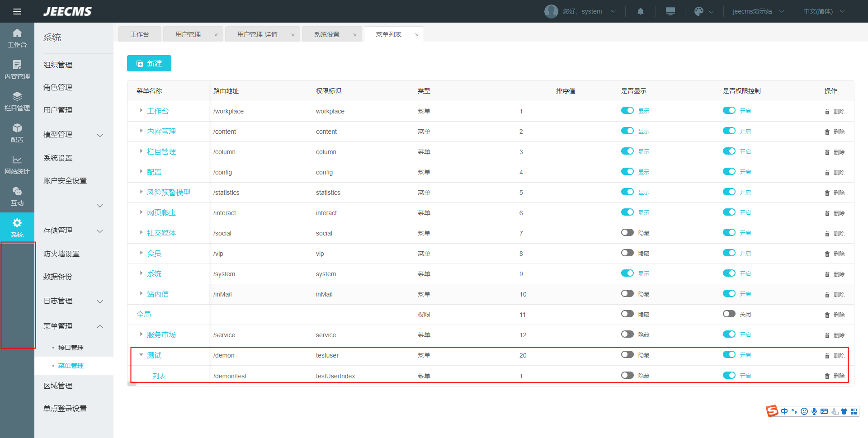Click trash icon to delete 工作台 row
Viewport: 868px width, 438px height.
(827, 112)
